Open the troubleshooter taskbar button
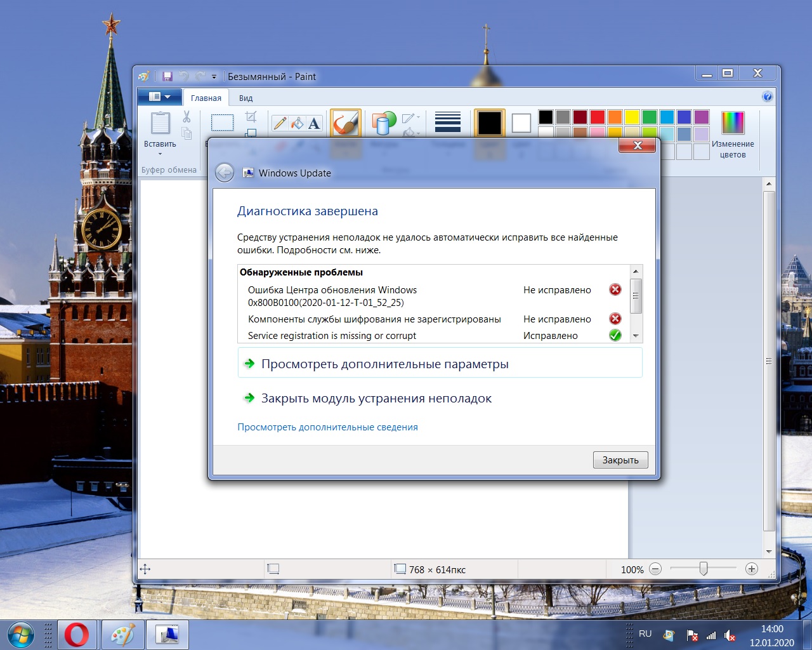 point(167,635)
